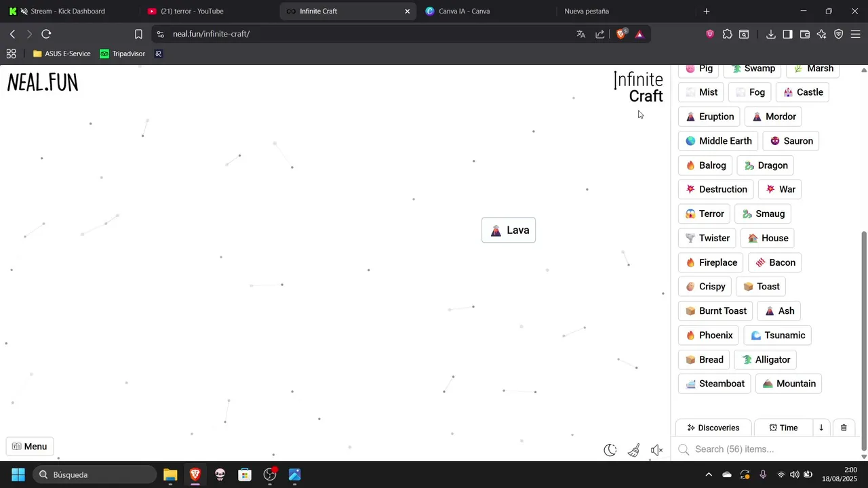Open ASUS E-Service bookmark folder
868x488 pixels.
[x=62, y=54]
